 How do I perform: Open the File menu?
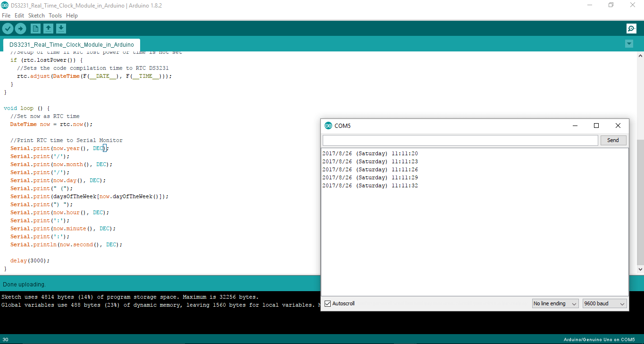pyautogui.click(x=6, y=15)
